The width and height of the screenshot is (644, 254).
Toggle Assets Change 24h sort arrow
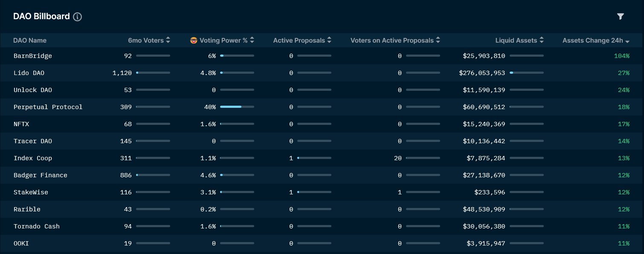coord(627,41)
